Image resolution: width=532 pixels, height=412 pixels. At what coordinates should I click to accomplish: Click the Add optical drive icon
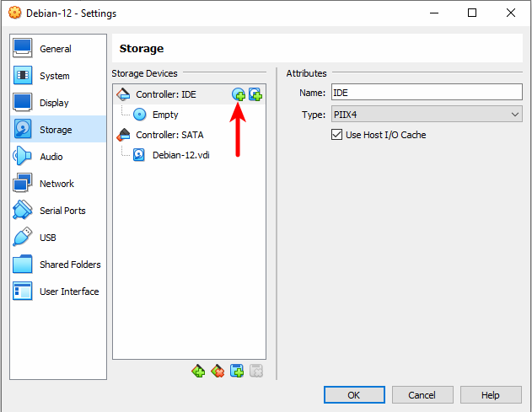(239, 94)
